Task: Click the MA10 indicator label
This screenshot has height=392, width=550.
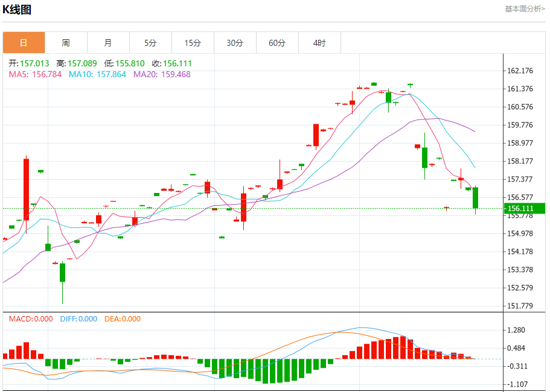Action: coord(97,74)
